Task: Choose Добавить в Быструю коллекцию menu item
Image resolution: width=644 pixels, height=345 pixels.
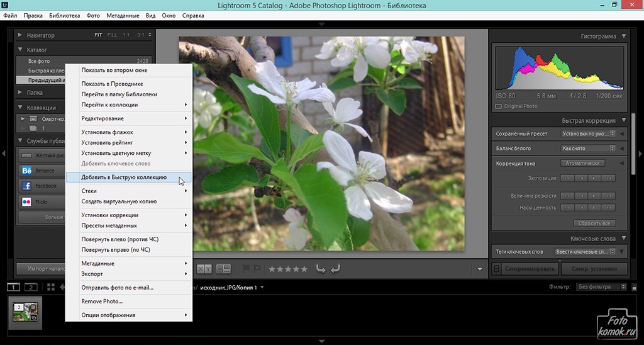Action: tap(124, 178)
